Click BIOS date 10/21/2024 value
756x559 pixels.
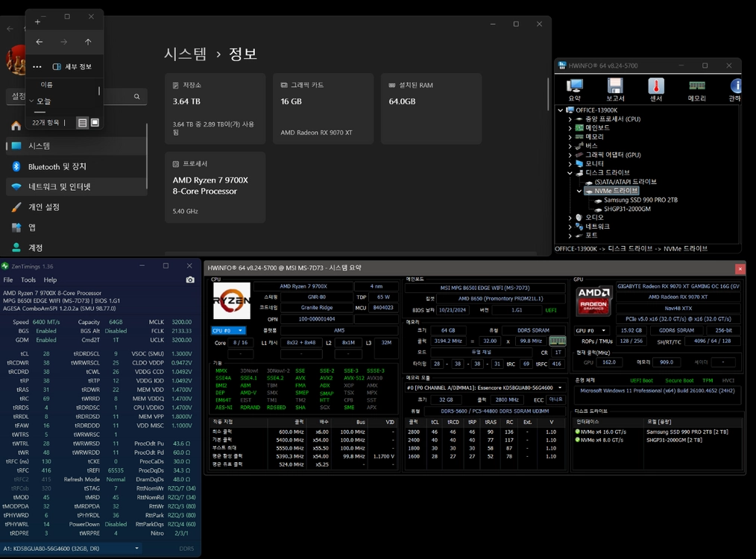pyautogui.click(x=453, y=310)
